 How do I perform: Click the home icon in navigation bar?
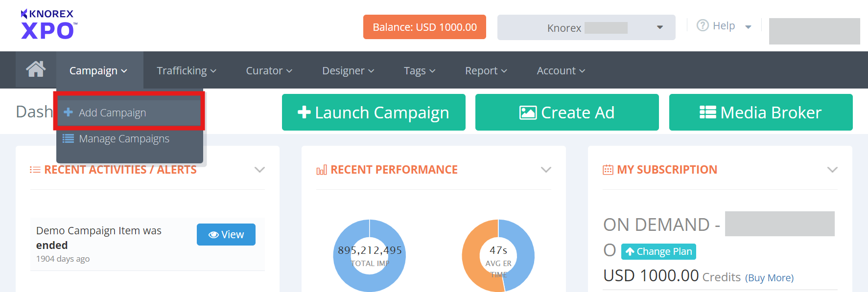click(36, 69)
